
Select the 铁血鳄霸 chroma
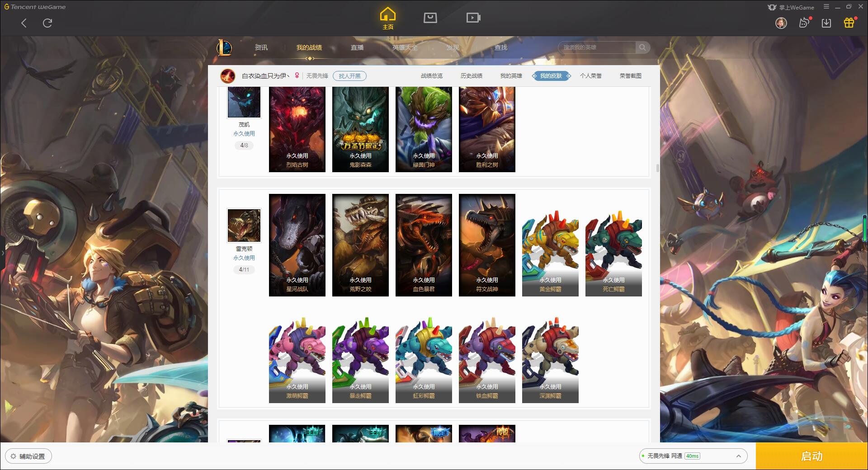click(x=487, y=359)
